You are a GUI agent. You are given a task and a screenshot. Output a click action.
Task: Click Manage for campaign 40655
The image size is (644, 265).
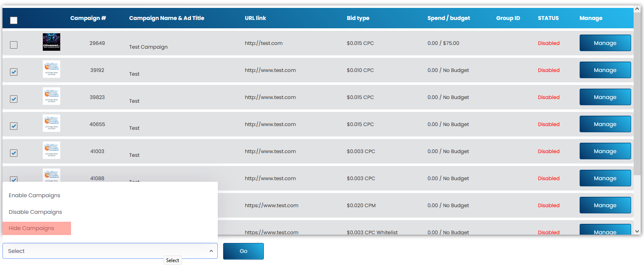605,124
